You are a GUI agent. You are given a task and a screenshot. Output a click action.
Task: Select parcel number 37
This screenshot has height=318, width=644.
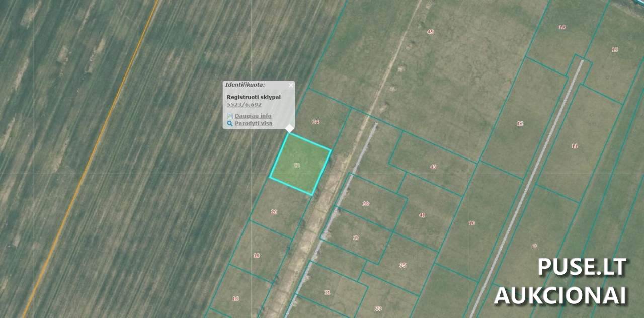click(356, 237)
